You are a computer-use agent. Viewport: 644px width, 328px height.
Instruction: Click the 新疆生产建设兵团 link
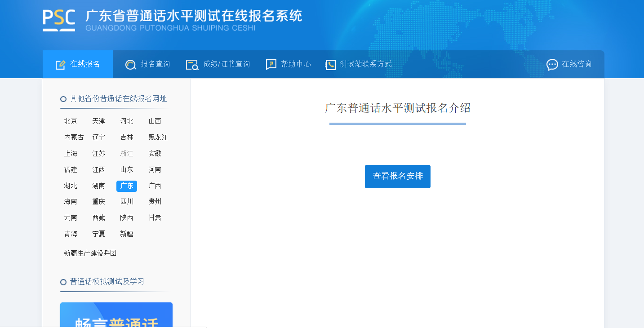(x=90, y=253)
